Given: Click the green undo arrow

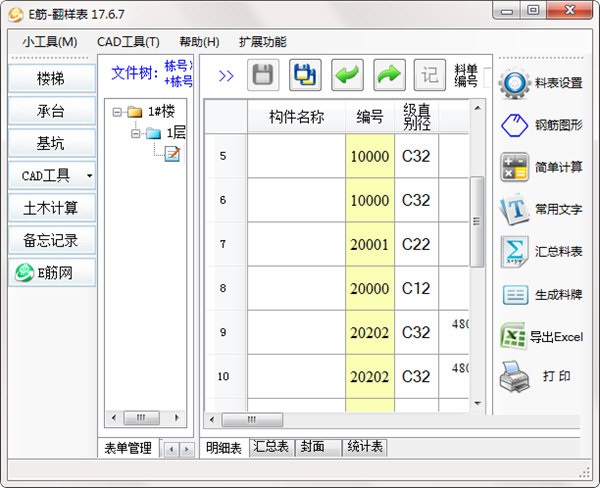Looking at the screenshot, I should coord(347,75).
